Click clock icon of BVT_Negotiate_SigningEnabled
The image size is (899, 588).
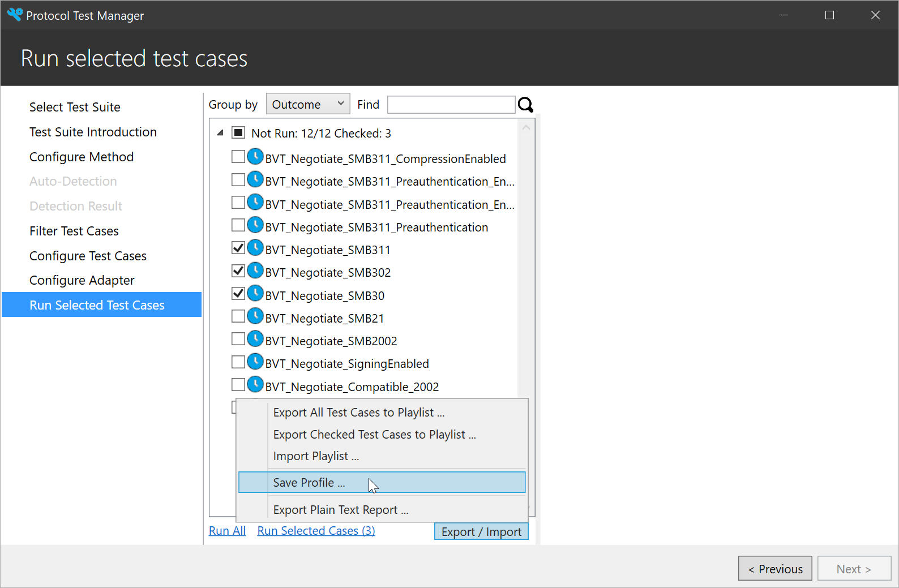[255, 362]
